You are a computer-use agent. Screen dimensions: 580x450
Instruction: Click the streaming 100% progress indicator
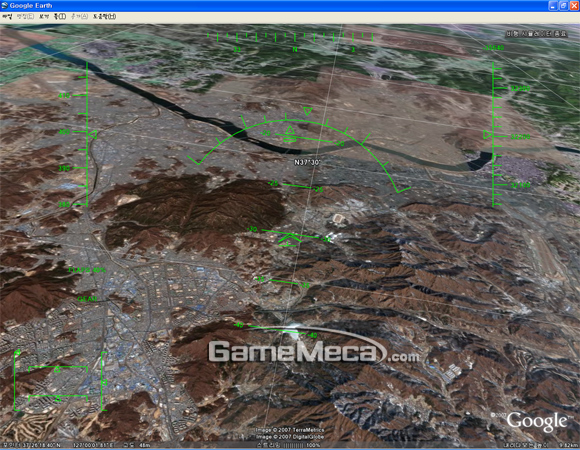point(289,445)
